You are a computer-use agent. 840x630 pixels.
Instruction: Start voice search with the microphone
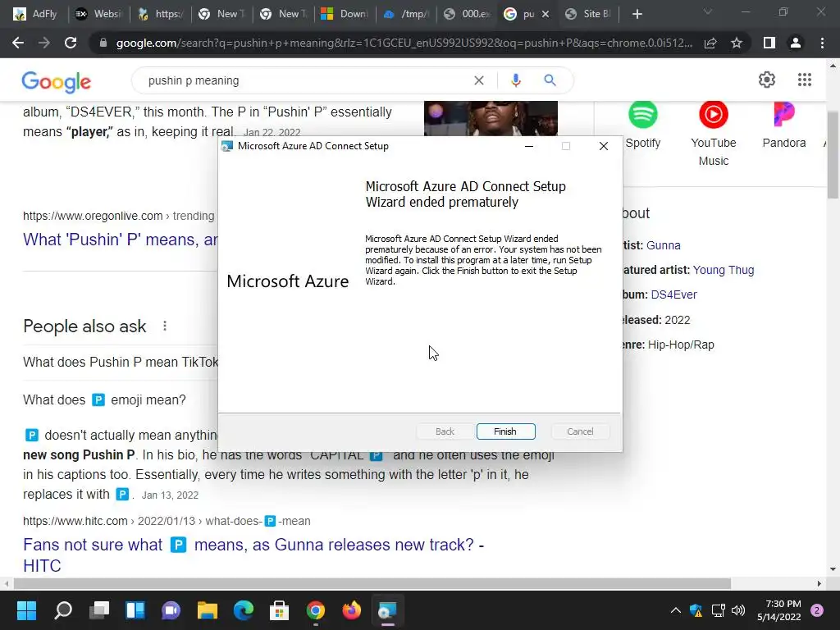515,80
